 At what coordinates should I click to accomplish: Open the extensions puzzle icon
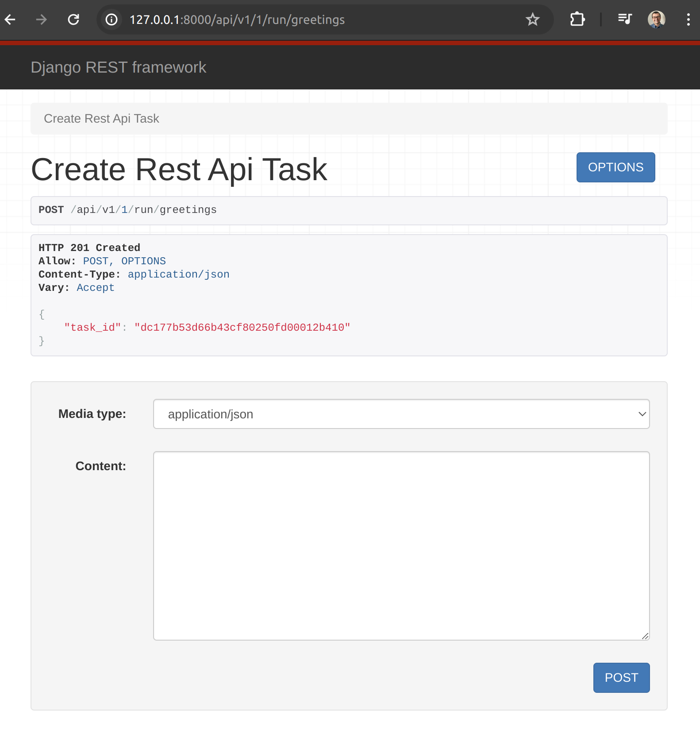577,19
